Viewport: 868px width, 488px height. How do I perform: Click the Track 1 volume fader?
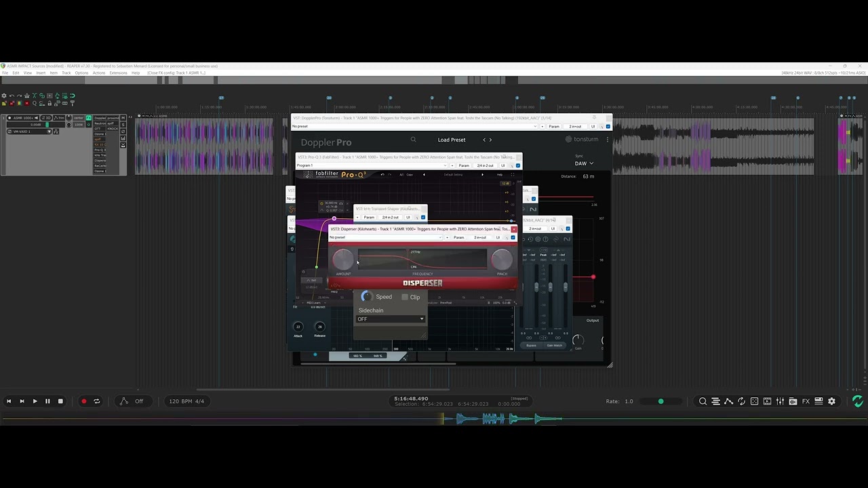pos(47,125)
